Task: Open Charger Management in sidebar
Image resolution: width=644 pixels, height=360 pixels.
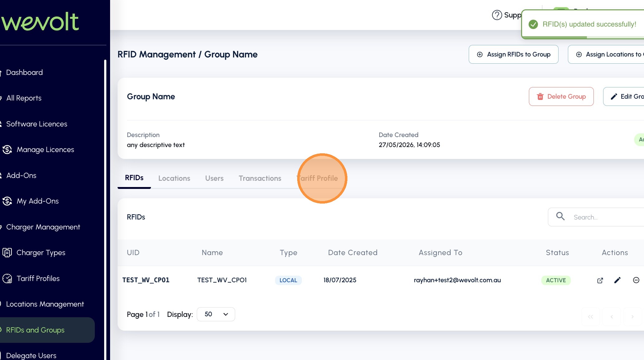Action: (43, 227)
